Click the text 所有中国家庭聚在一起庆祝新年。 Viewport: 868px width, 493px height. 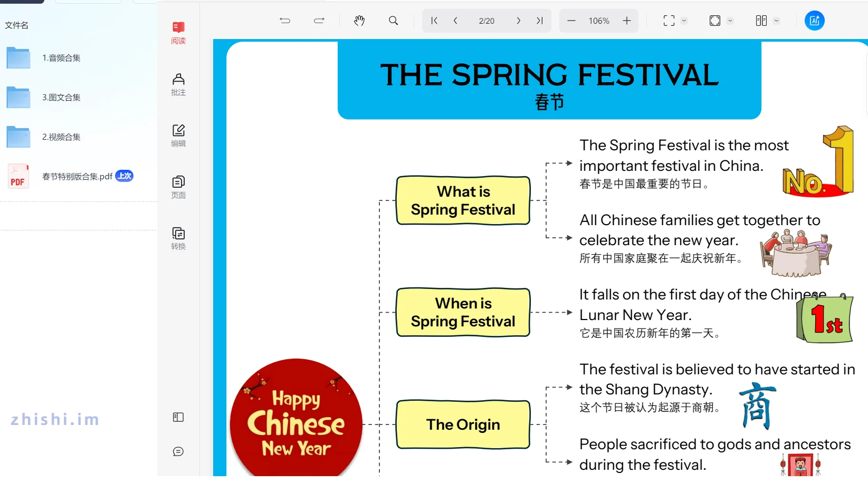point(661,258)
